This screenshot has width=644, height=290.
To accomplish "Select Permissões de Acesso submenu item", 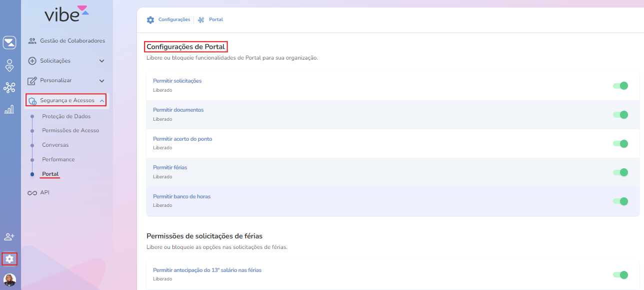I will (70, 130).
